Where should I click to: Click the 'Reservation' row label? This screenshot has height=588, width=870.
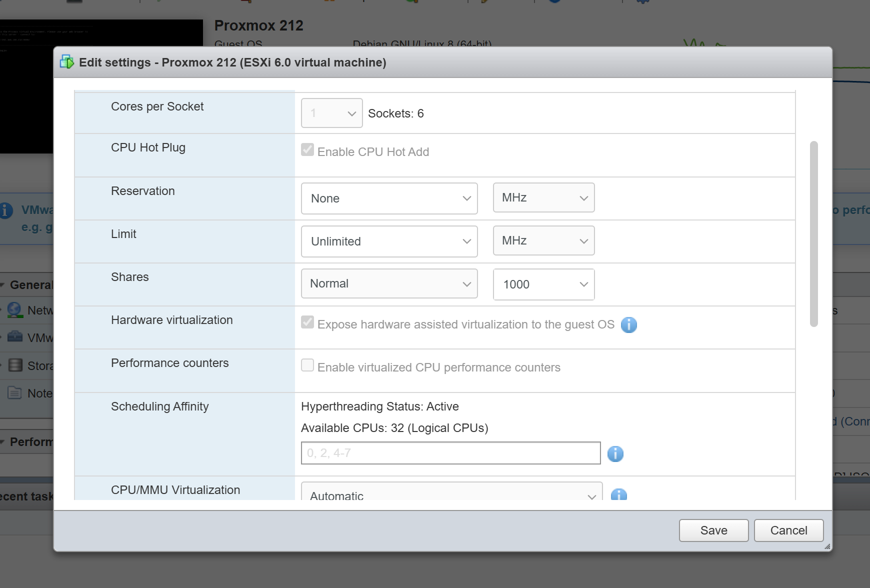tap(143, 191)
